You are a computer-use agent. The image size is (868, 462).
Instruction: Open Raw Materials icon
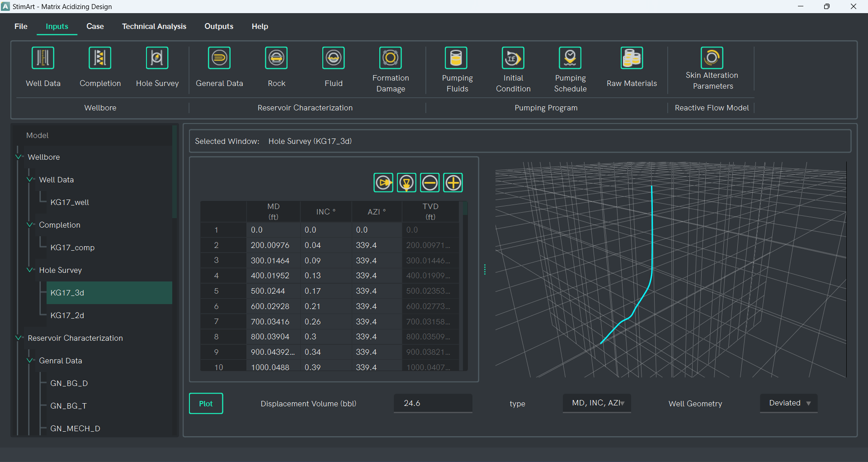tap(632, 58)
